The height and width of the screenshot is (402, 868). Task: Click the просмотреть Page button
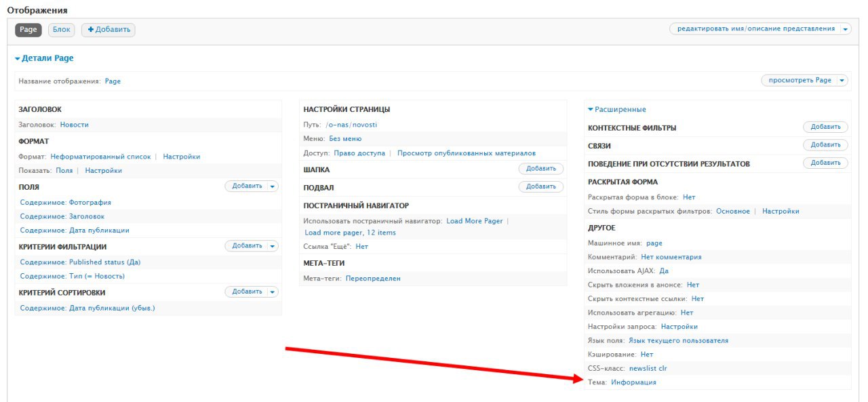pos(800,80)
